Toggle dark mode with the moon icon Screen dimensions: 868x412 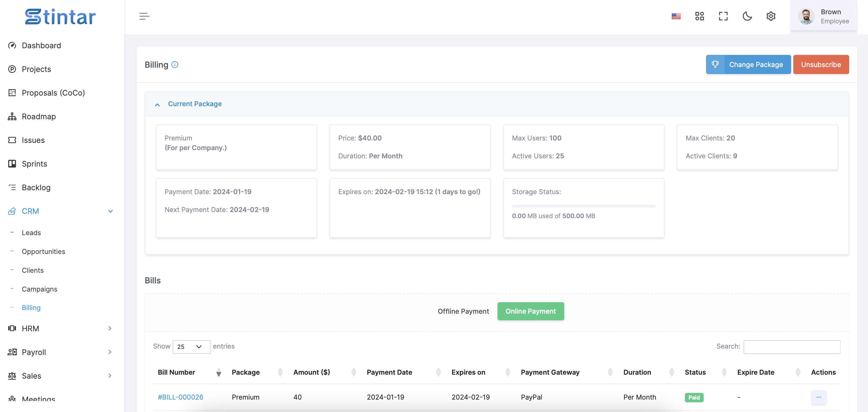(747, 16)
